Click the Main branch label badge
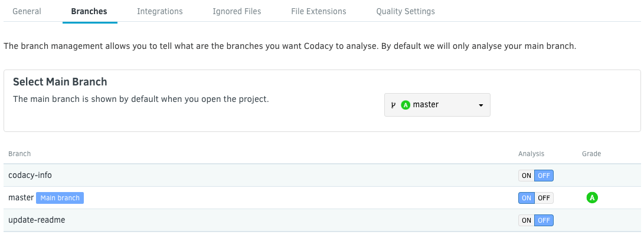The width and height of the screenshot is (644, 238). pyautogui.click(x=60, y=198)
